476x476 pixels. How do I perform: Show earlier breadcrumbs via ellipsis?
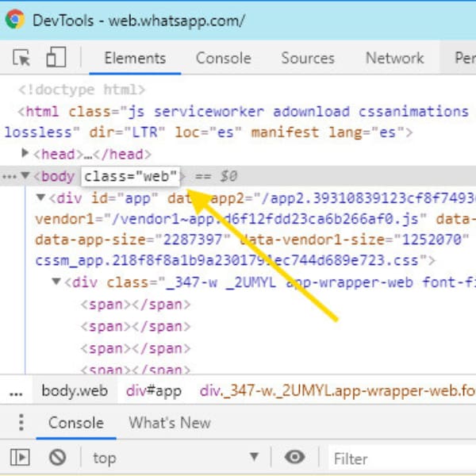point(16,393)
